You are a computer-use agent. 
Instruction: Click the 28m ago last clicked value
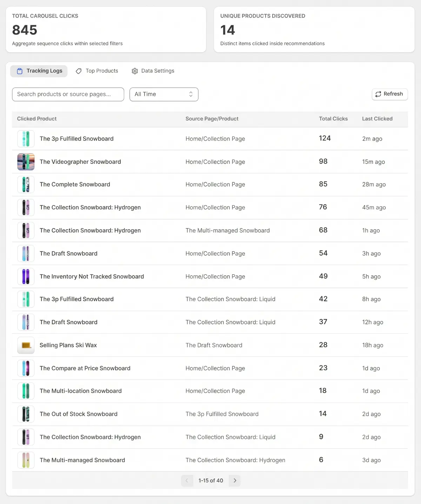click(x=374, y=184)
